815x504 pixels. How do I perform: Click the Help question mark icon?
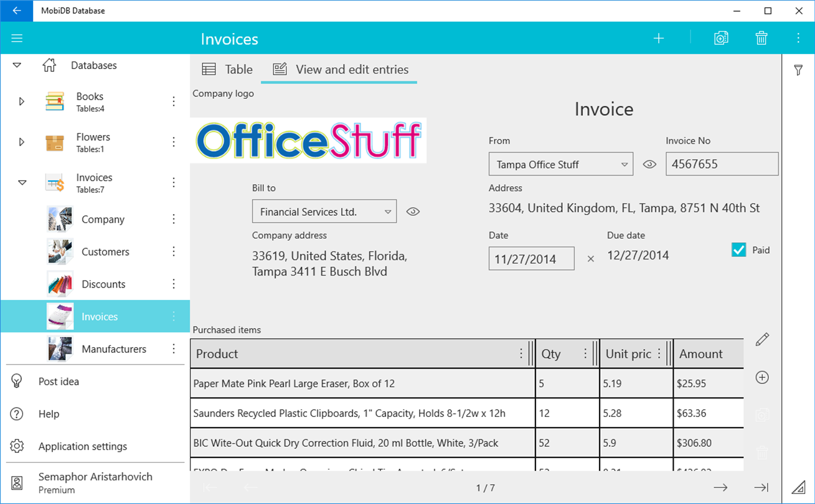(x=17, y=414)
